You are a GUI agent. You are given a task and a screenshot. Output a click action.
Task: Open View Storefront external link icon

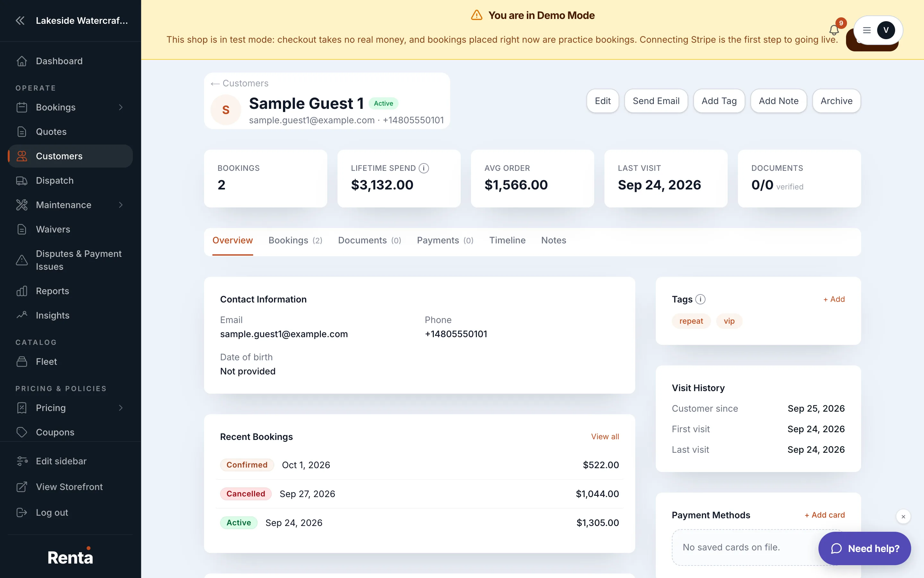[x=22, y=486]
